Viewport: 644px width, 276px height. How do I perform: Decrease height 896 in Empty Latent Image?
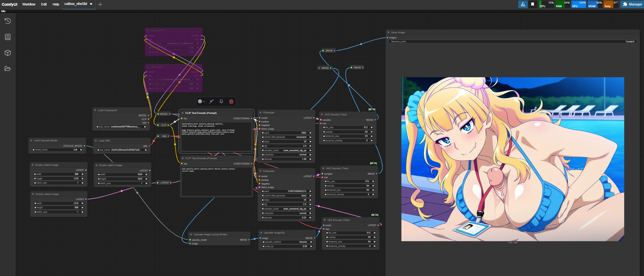pos(35,208)
